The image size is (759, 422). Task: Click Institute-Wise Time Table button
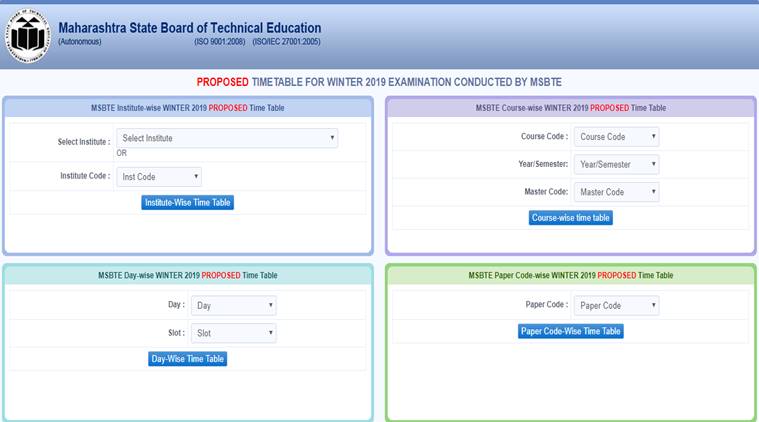(187, 203)
